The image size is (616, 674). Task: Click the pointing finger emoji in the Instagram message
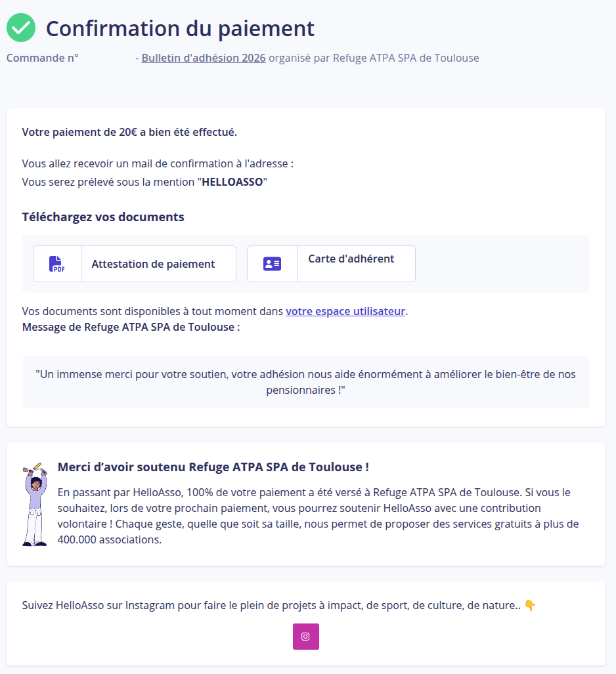530,604
